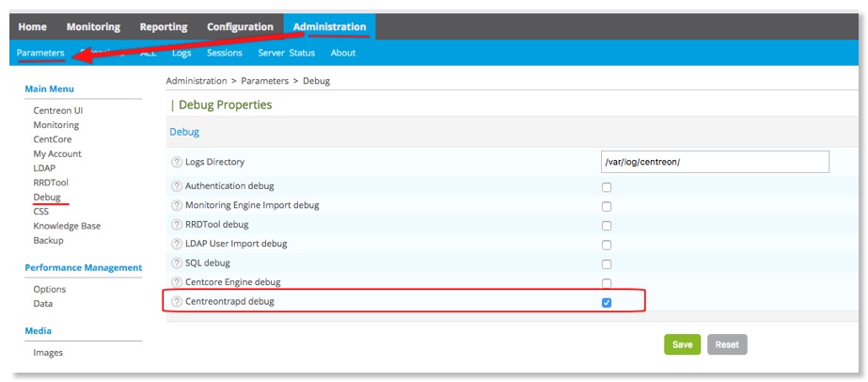Screen dimensions: 868x382
Task: Tick the RRDTool debug checkbox
Action: point(607,226)
